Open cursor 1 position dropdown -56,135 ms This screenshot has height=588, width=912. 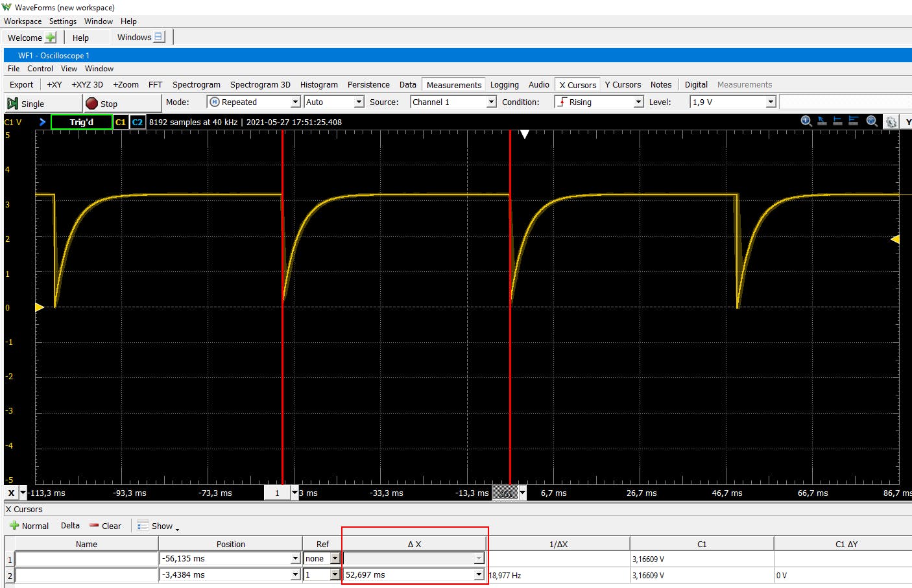(x=295, y=559)
